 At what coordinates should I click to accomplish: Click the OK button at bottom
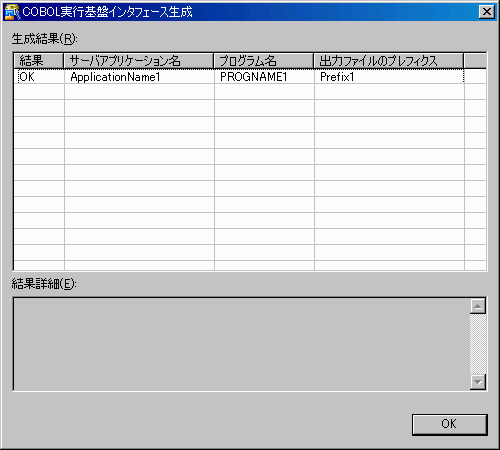[x=449, y=424]
